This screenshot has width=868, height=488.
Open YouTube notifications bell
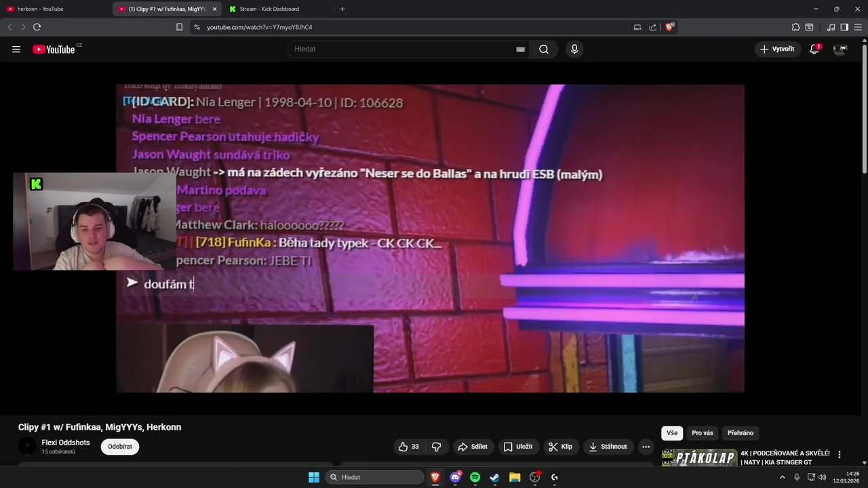(814, 49)
